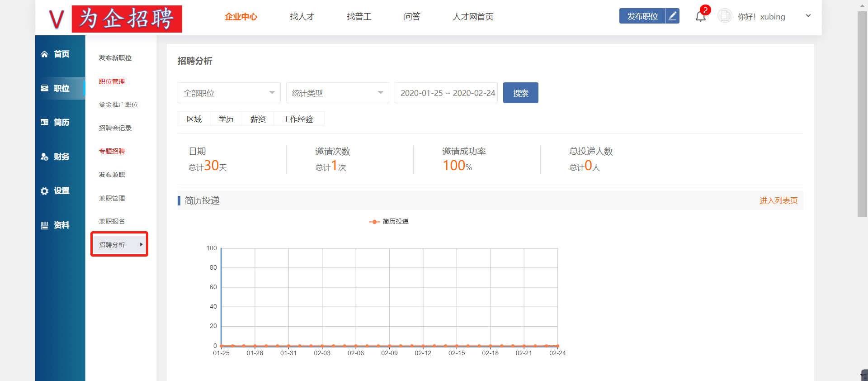Open 发布新职位 in the submenu
The image size is (868, 381).
point(115,58)
